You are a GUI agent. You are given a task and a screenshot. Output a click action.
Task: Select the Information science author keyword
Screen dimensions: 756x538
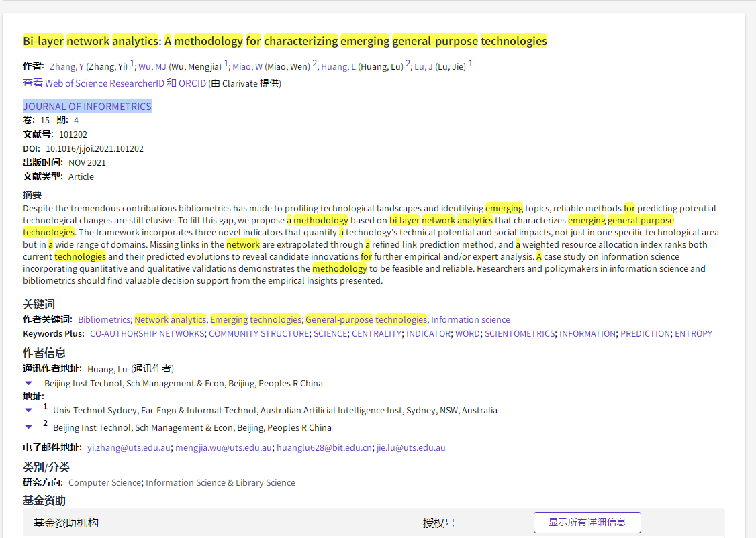pyautogui.click(x=470, y=319)
